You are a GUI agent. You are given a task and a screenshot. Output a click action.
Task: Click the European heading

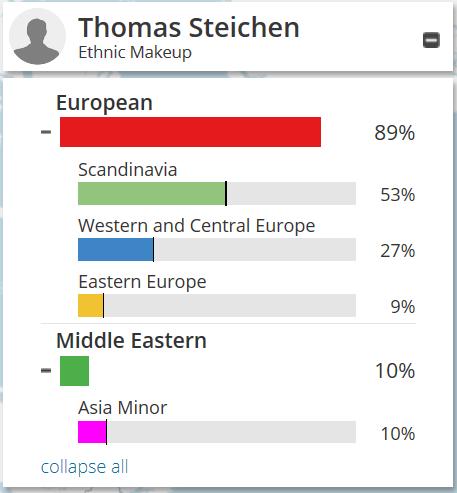pyautogui.click(x=104, y=103)
